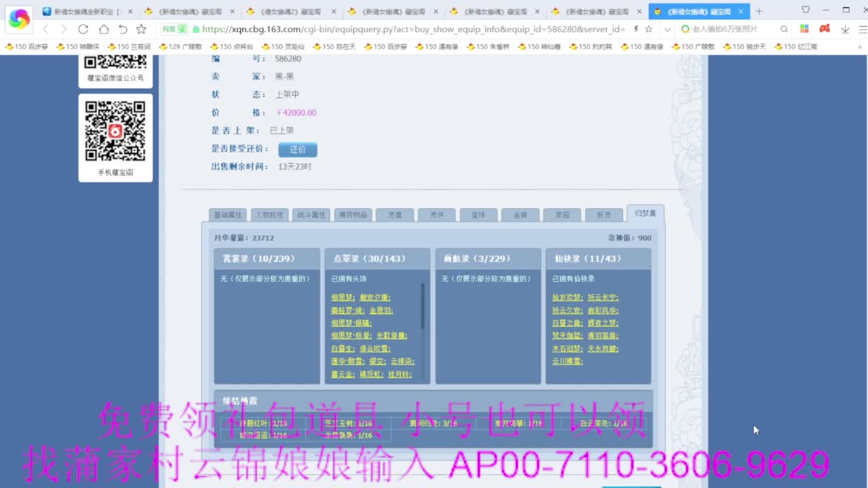Click the download manager arrow icon

click(845, 30)
